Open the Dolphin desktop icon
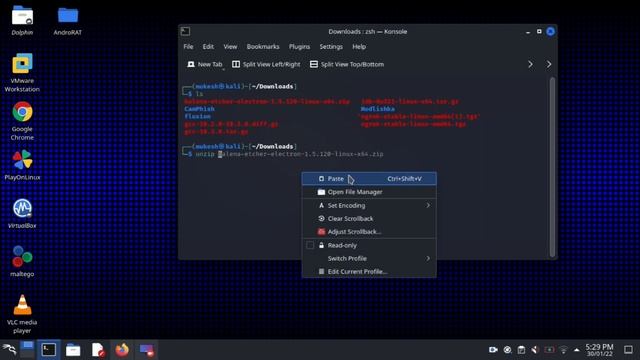Viewport: 640px width, 360px height. coord(22,20)
